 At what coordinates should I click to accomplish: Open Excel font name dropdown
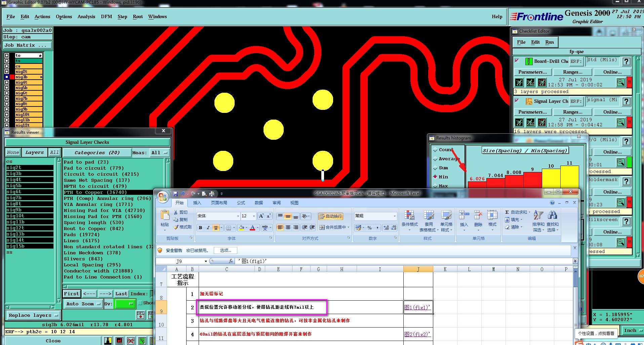point(238,216)
